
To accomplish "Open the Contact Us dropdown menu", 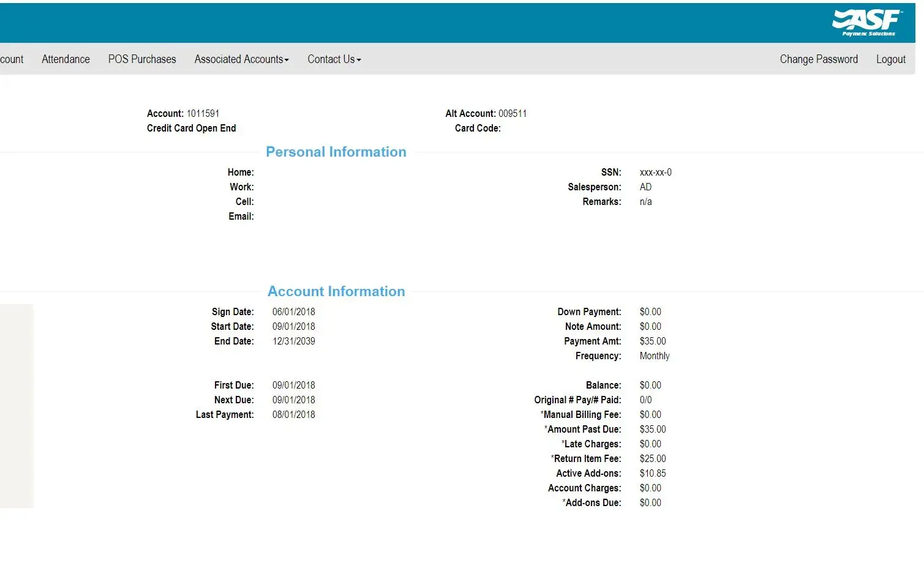I will pos(334,59).
